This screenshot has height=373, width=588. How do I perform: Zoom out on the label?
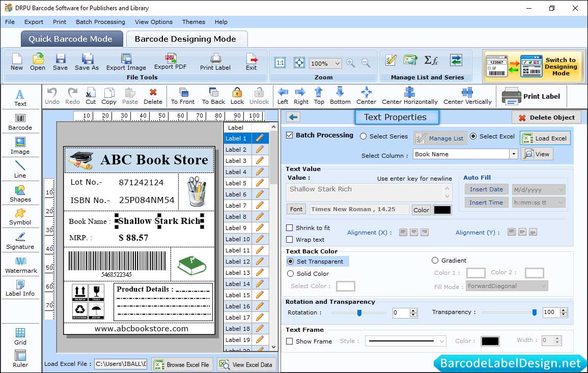point(366,63)
